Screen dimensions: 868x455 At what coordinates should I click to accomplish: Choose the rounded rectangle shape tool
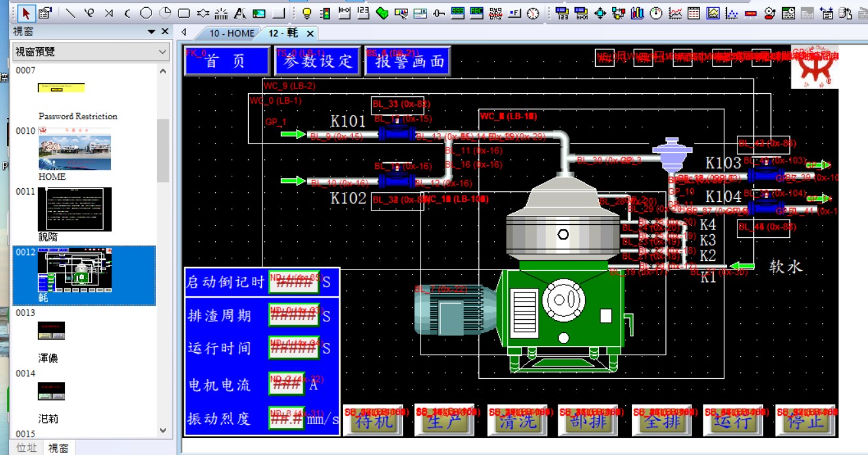pos(184,12)
